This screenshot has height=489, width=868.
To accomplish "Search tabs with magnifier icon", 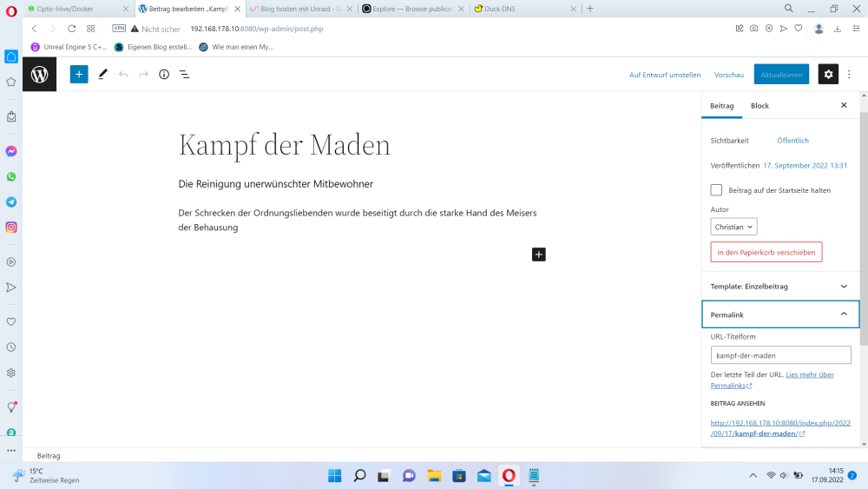I will pyautogui.click(x=788, y=9).
